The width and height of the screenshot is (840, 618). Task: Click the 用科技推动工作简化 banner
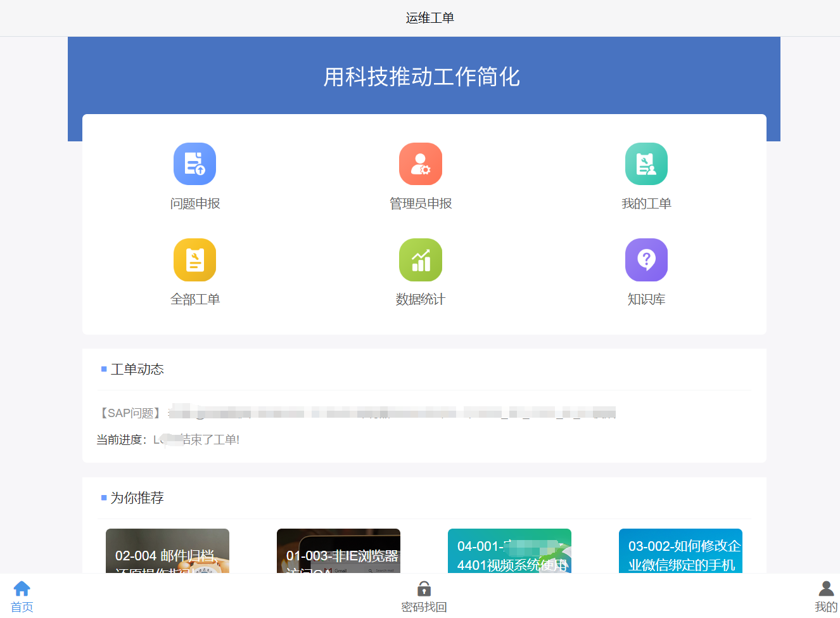pyautogui.click(x=422, y=77)
